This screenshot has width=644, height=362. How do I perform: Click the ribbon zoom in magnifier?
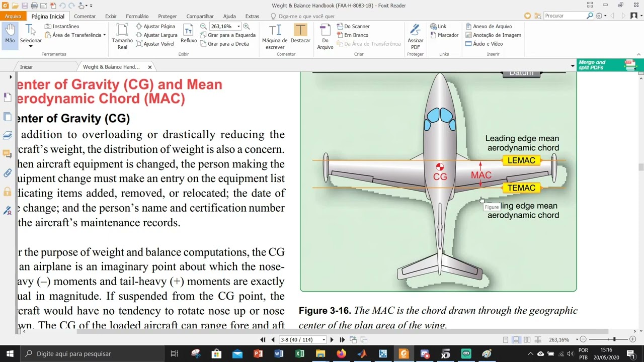pos(246,26)
